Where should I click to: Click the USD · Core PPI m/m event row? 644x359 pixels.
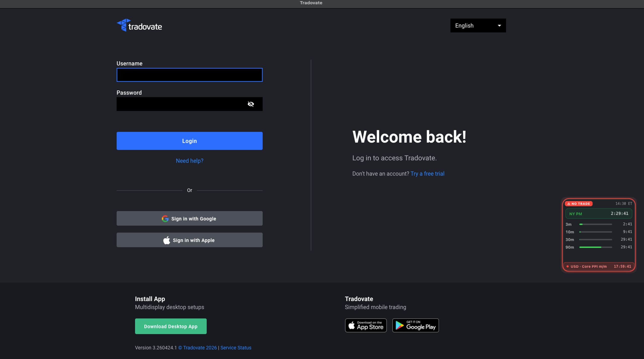(599, 266)
